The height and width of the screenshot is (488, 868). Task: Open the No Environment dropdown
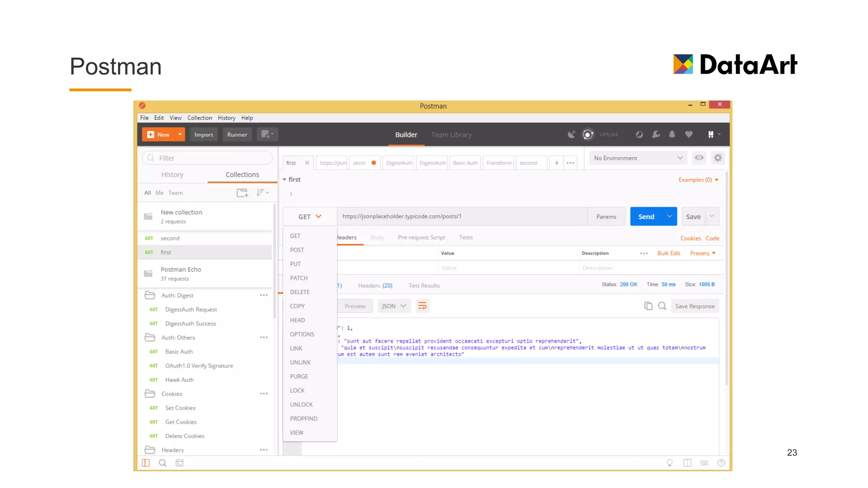(638, 158)
